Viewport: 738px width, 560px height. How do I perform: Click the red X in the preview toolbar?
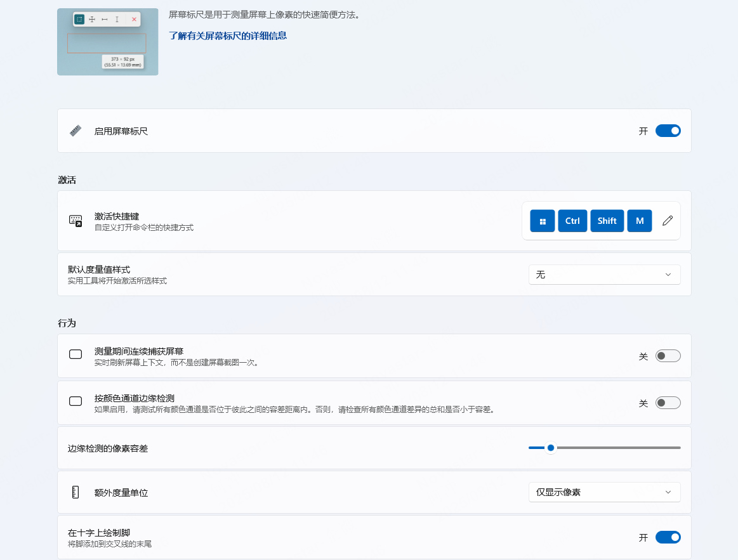134,19
